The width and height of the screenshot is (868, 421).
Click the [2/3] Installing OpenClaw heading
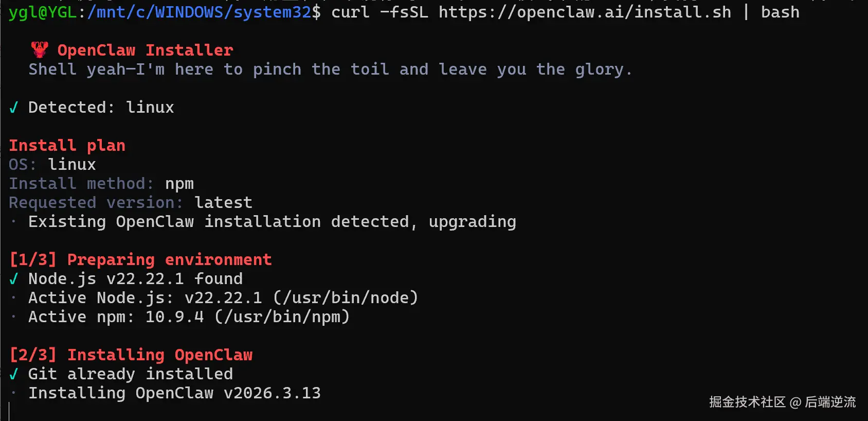click(131, 355)
